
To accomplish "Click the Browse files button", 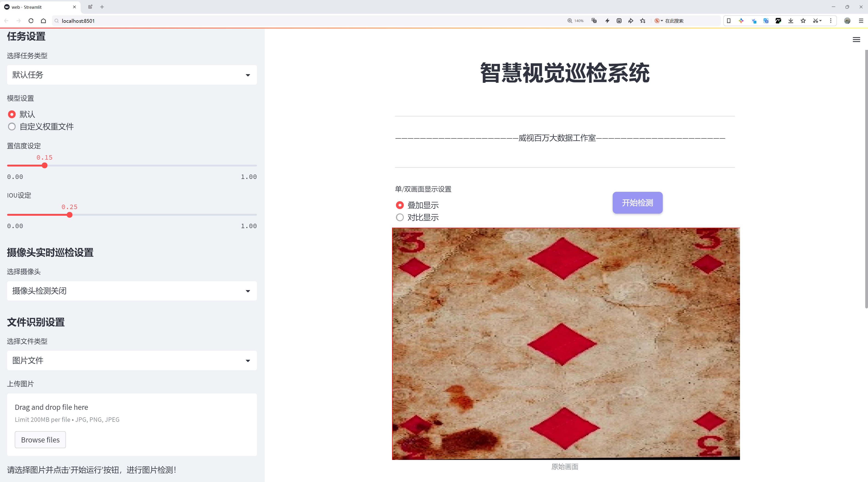I will tap(40, 439).
